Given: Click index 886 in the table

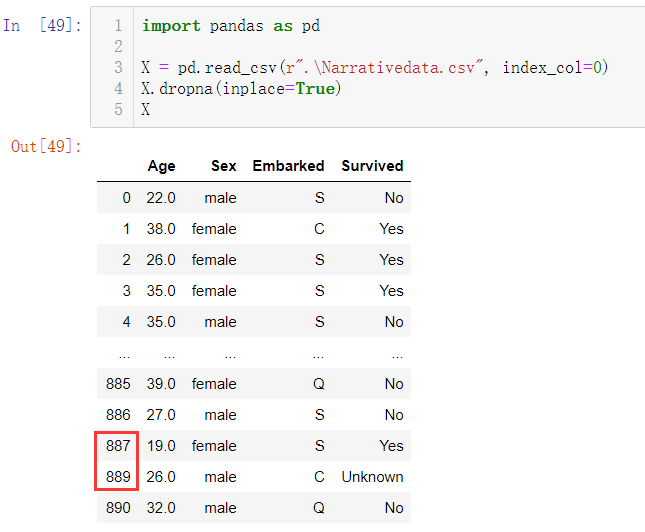Looking at the screenshot, I should coord(118,415).
